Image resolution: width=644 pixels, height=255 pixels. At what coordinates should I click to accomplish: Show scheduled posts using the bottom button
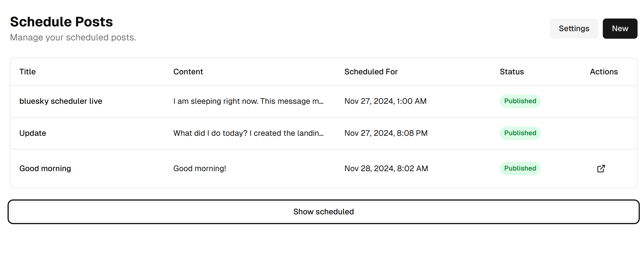323,212
